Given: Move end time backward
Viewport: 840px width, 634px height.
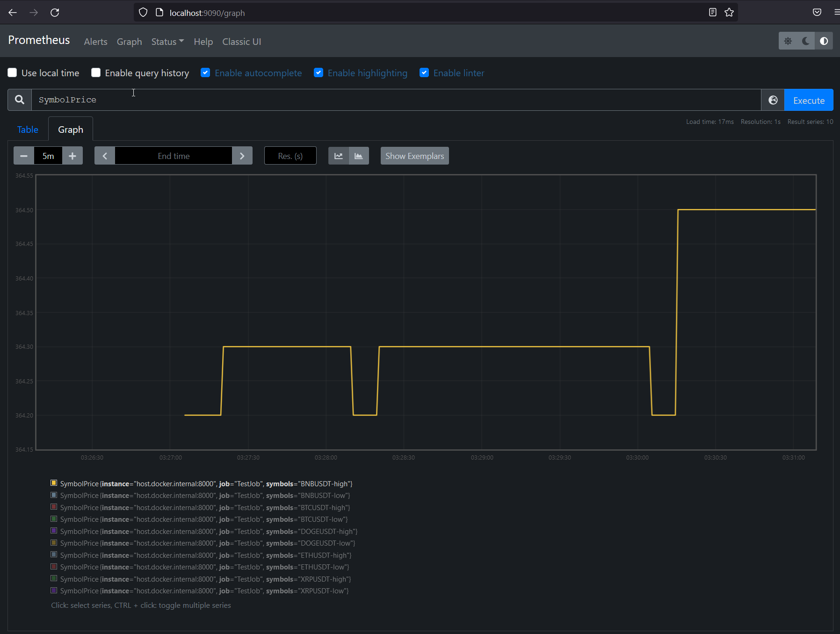Looking at the screenshot, I should (x=105, y=156).
